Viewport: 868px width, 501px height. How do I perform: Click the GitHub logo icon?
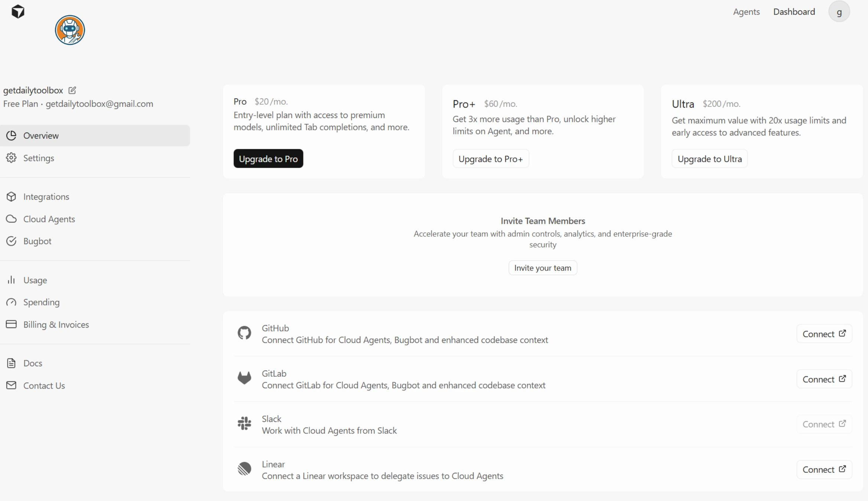point(244,333)
